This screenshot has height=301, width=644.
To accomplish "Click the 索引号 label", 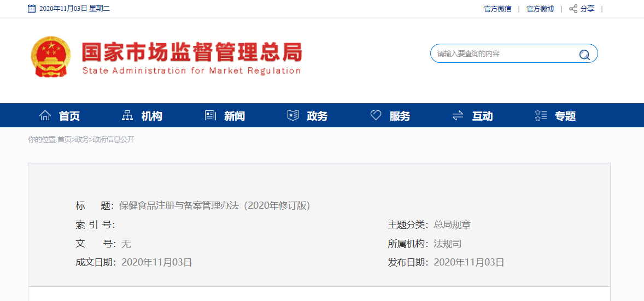I will point(95,225).
